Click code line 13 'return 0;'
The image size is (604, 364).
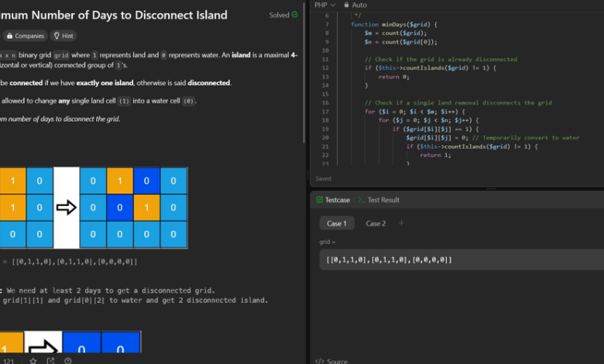(393, 77)
